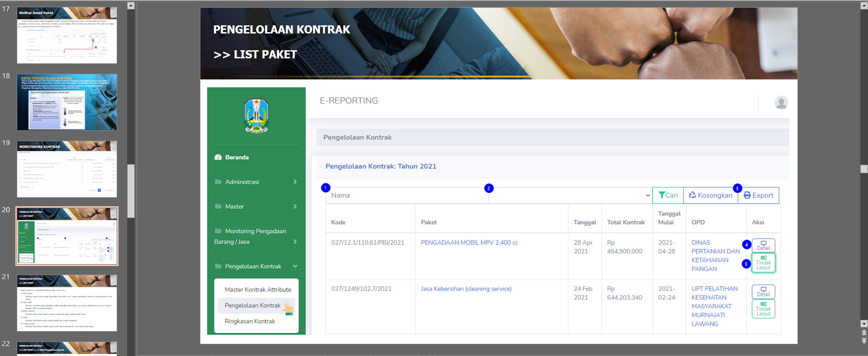Click the Paket column header
Image resolution: width=868 pixels, height=356 pixels.
click(429, 222)
